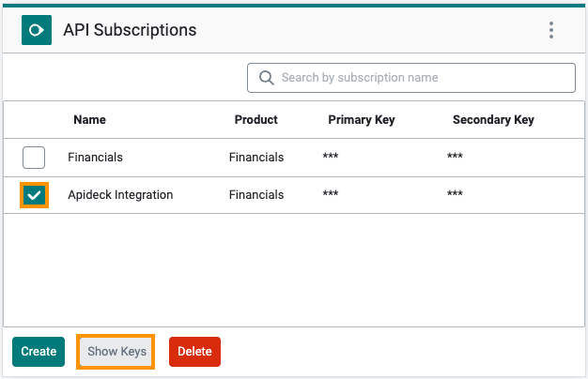Click the Secondary Key column header
The height and width of the screenshot is (379, 588).
pyautogui.click(x=493, y=120)
